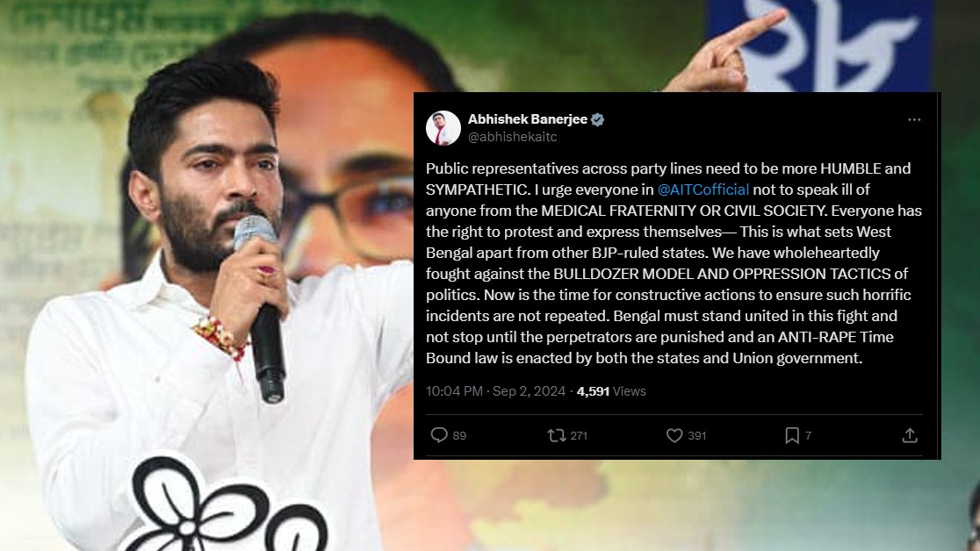The width and height of the screenshot is (980, 551).
Task: Click the 10:04 PM timestamp
Action: [454, 391]
